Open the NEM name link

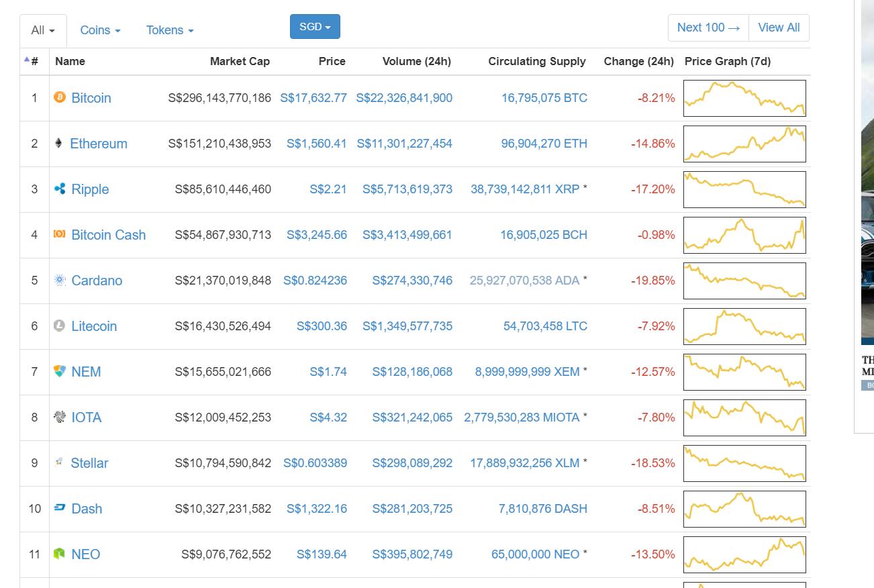click(86, 372)
